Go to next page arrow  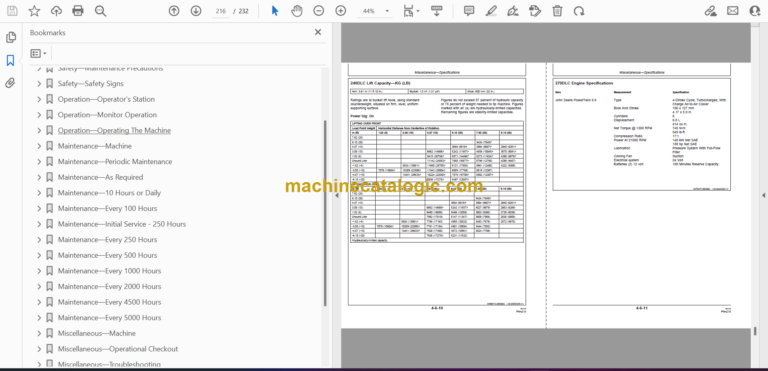pyautogui.click(x=196, y=11)
